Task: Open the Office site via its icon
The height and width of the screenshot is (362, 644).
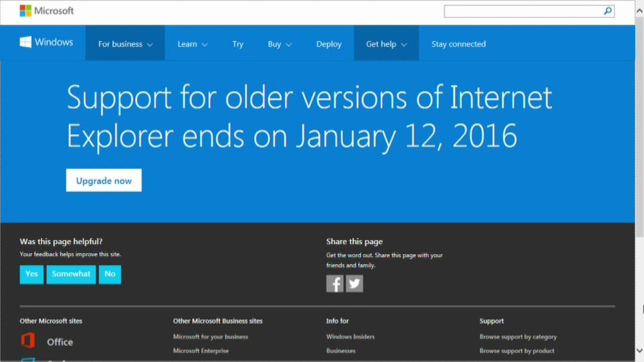Action: click(28, 341)
